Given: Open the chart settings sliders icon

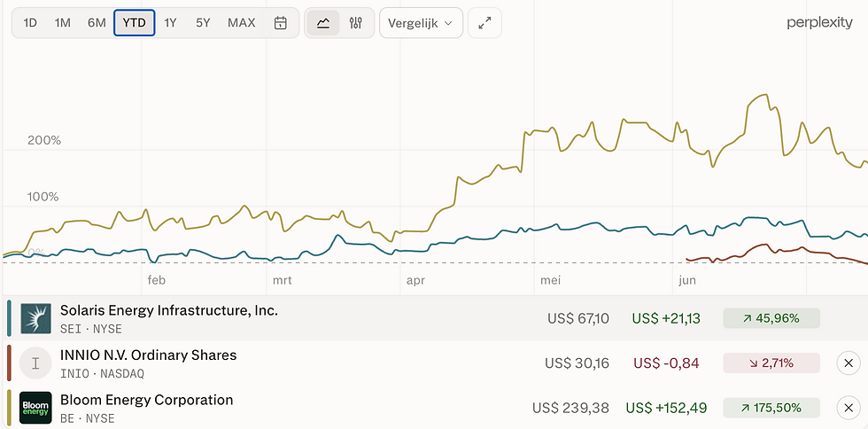Looking at the screenshot, I should (x=355, y=23).
